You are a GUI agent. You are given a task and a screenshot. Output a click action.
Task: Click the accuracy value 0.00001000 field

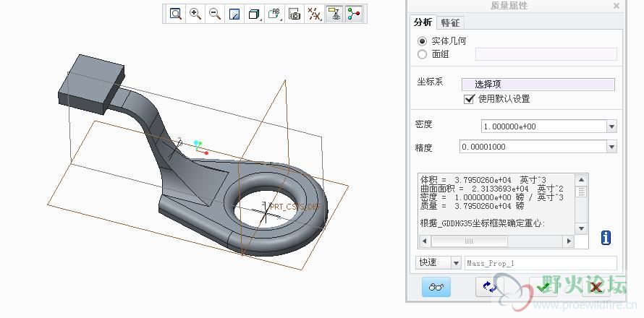533,147
